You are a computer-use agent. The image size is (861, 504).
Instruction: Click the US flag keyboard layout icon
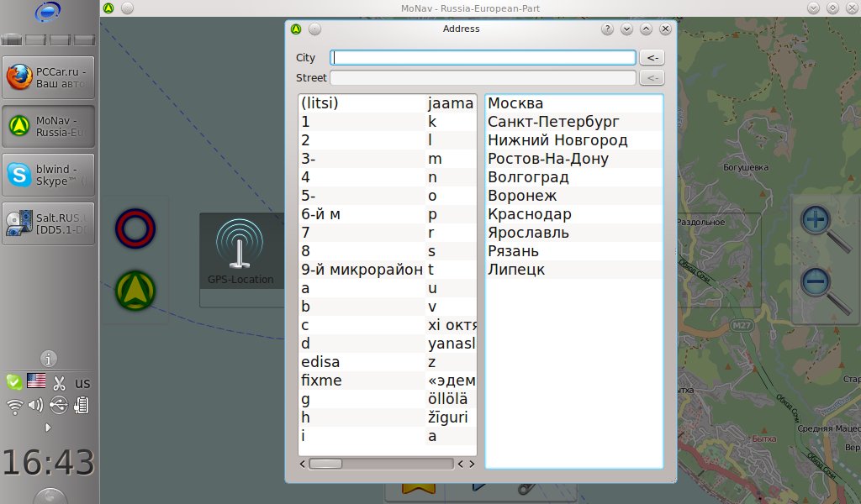(x=36, y=381)
